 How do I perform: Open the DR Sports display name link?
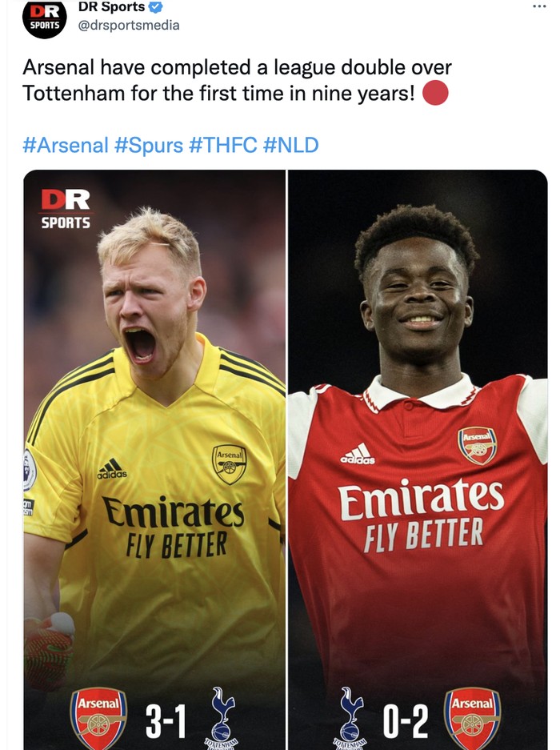111,7
